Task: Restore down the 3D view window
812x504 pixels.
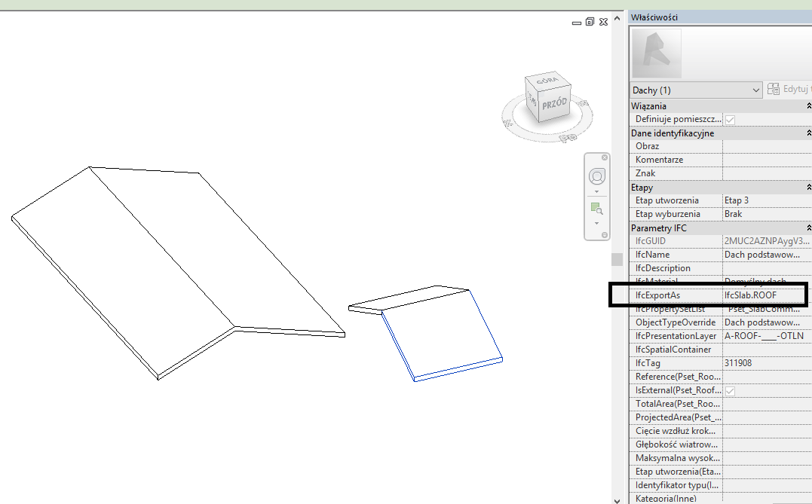Action: (x=590, y=22)
